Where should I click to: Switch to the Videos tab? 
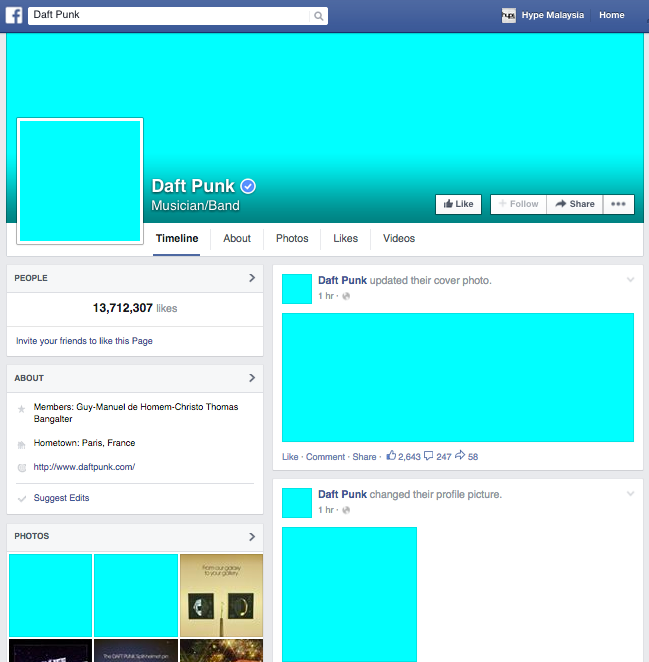coord(398,238)
